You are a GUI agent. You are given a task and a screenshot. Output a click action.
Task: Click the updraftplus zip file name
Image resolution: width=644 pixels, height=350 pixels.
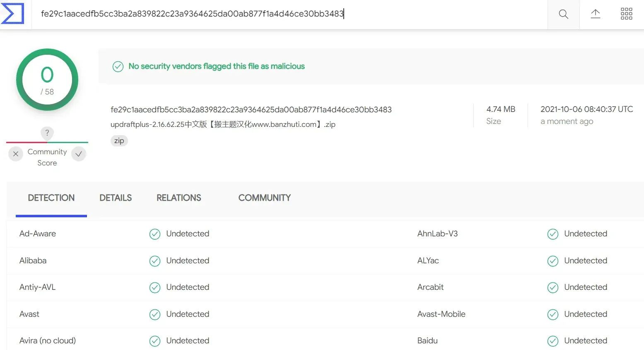223,124
